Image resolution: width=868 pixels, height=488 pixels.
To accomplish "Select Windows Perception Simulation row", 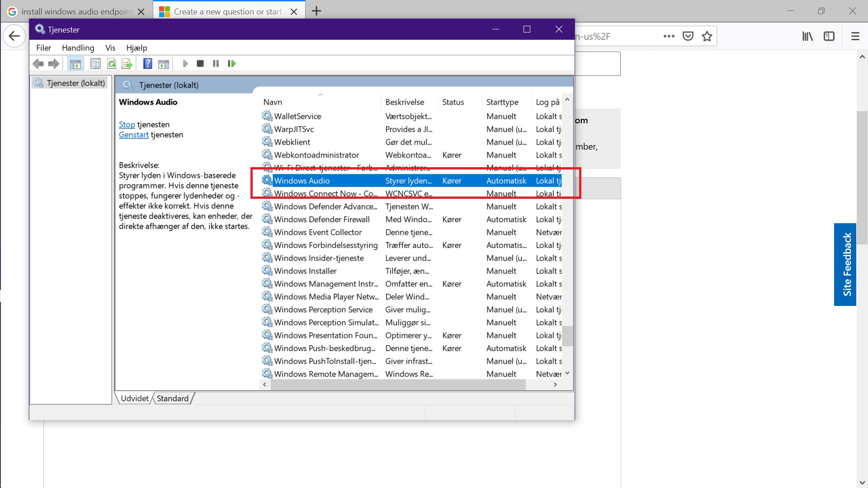I will 411,323.
